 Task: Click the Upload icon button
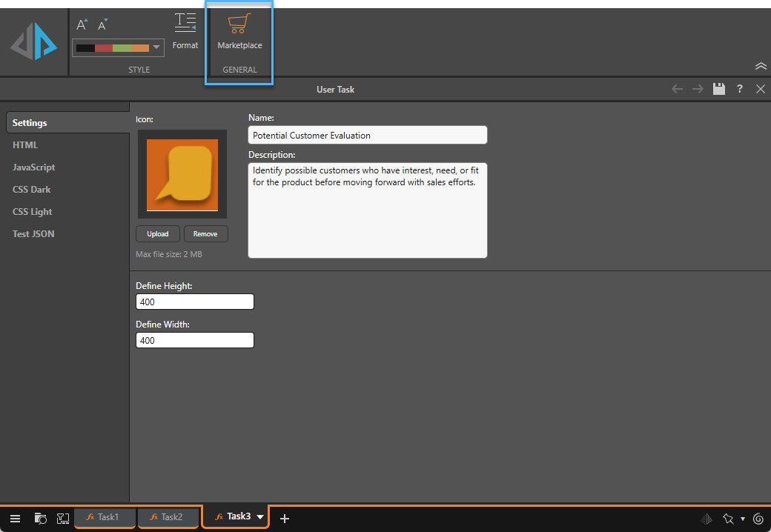click(x=158, y=234)
